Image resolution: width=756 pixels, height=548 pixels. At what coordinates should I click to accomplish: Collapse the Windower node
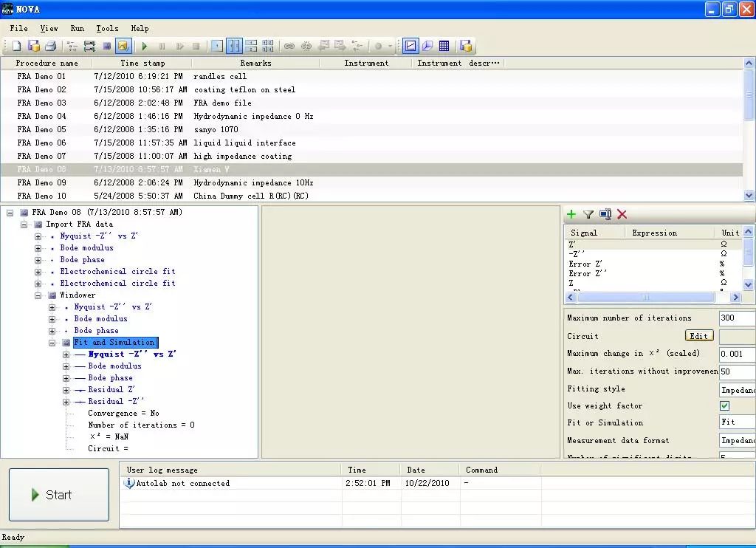pos(38,295)
